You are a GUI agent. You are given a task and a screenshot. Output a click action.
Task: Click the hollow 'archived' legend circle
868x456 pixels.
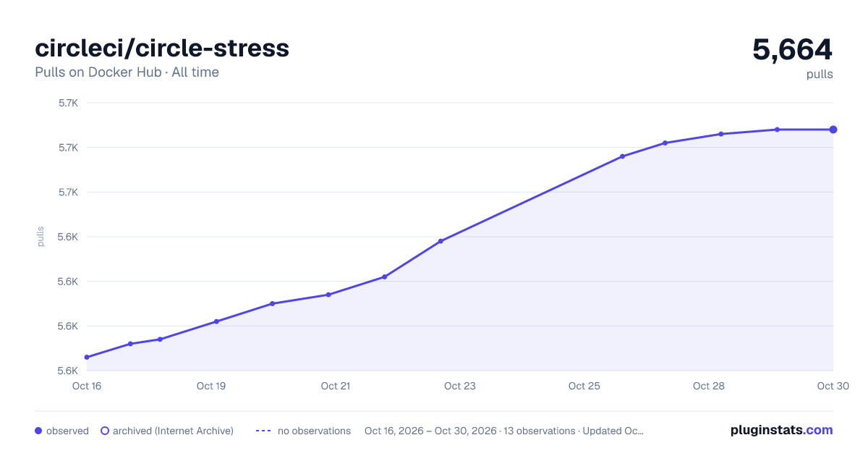tap(105, 431)
